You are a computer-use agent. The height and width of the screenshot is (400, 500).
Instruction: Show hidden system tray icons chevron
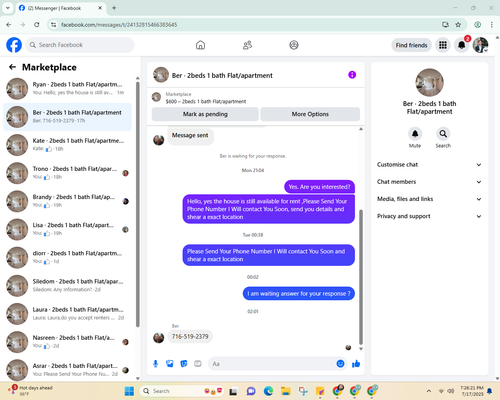(x=429, y=391)
